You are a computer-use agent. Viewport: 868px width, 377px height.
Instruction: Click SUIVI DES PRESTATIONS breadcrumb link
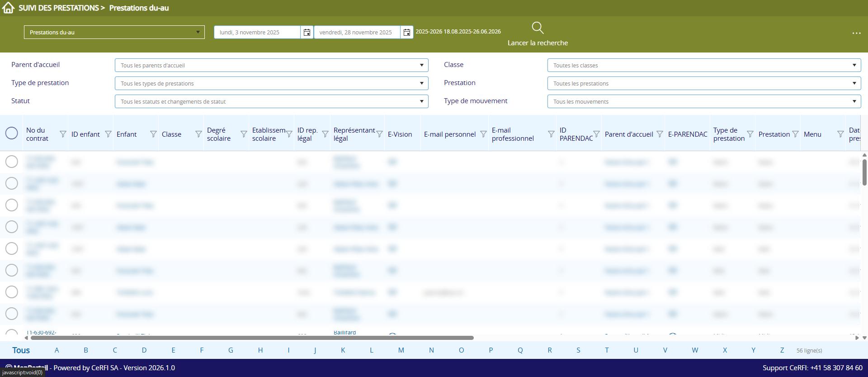click(x=58, y=8)
